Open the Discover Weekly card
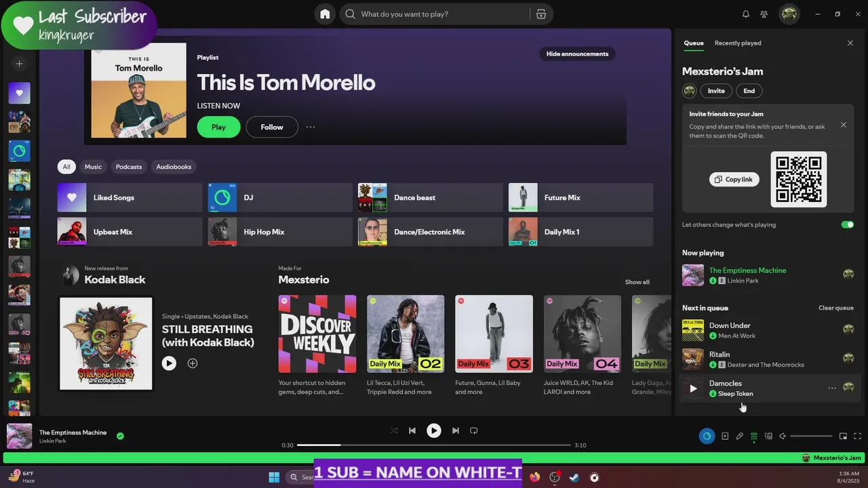This screenshot has width=868, height=488. (x=317, y=346)
